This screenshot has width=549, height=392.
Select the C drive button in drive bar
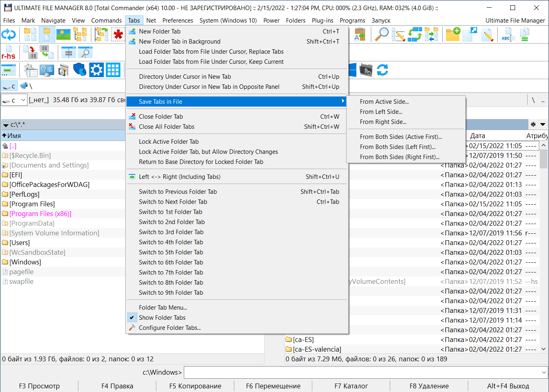[x=9, y=86]
